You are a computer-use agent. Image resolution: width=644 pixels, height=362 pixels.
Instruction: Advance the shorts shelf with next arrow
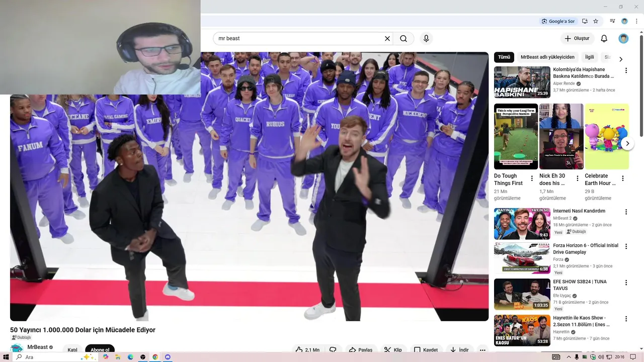627,143
